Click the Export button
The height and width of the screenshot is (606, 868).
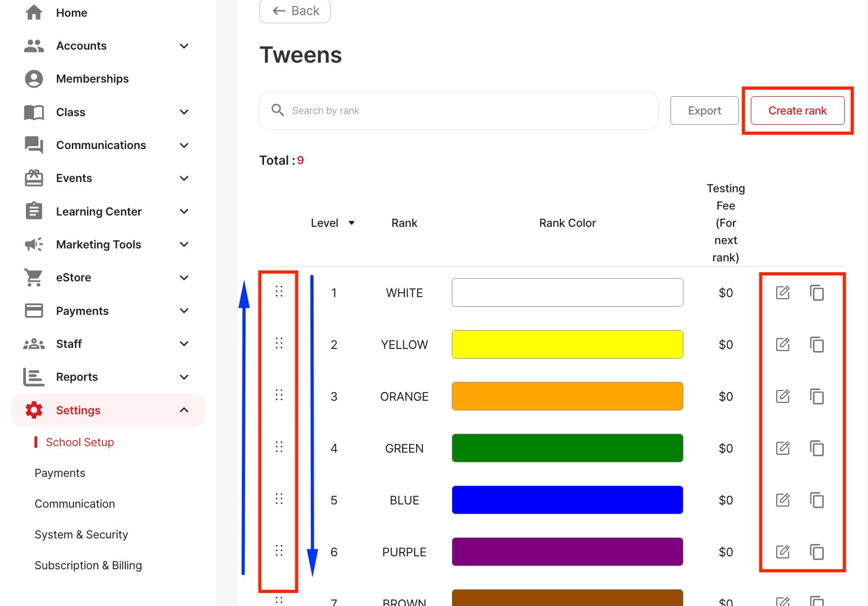tap(704, 110)
